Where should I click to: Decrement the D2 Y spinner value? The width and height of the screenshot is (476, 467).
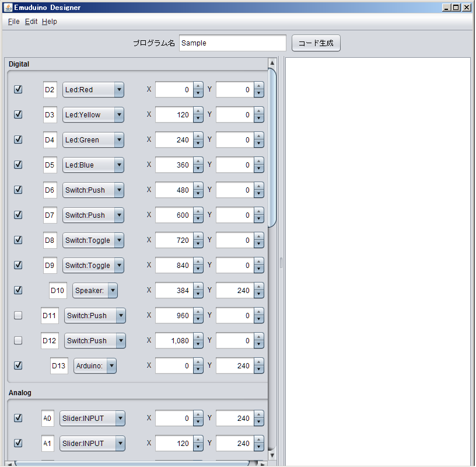(x=259, y=93)
